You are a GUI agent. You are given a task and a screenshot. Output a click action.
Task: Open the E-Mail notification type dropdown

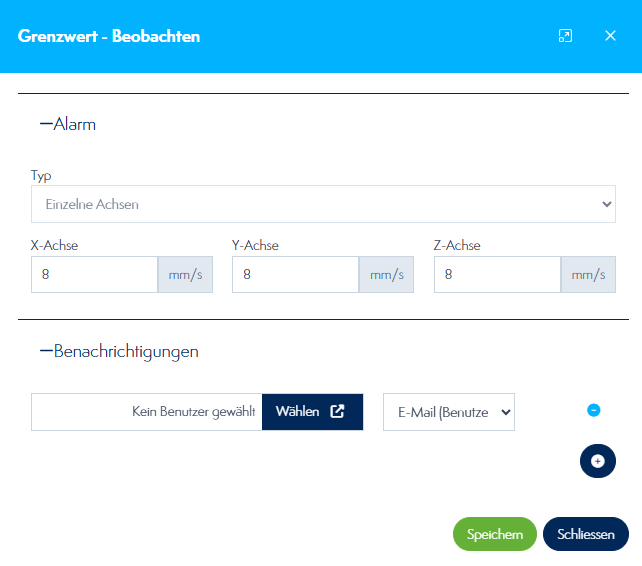448,411
